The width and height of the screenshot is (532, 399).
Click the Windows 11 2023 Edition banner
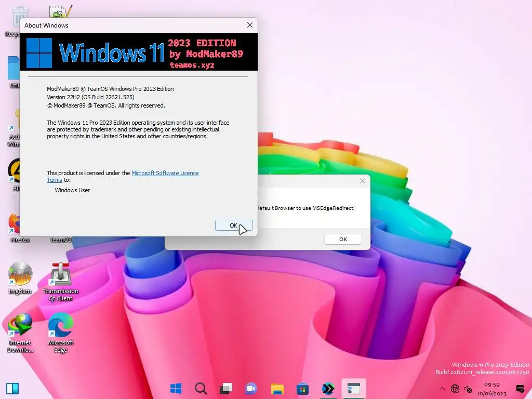click(139, 52)
